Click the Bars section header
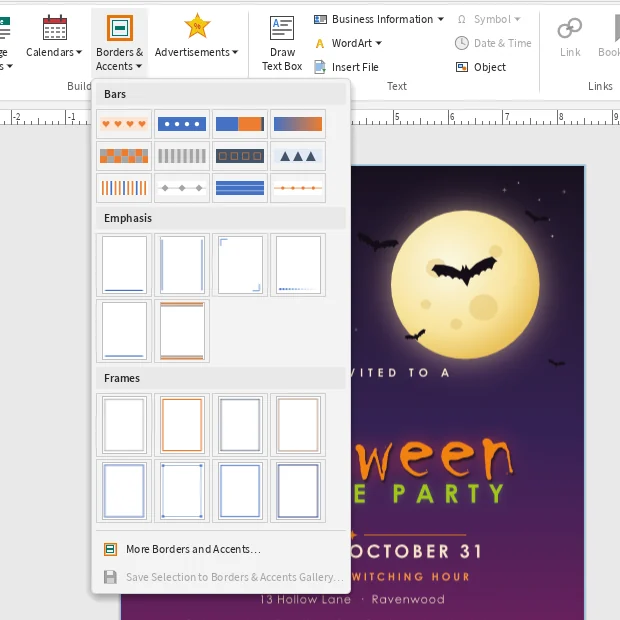Viewport: 620px width, 620px height. (x=221, y=94)
